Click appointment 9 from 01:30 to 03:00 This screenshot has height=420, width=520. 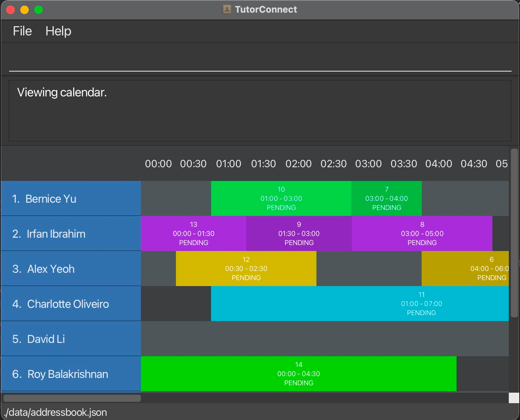299,233
